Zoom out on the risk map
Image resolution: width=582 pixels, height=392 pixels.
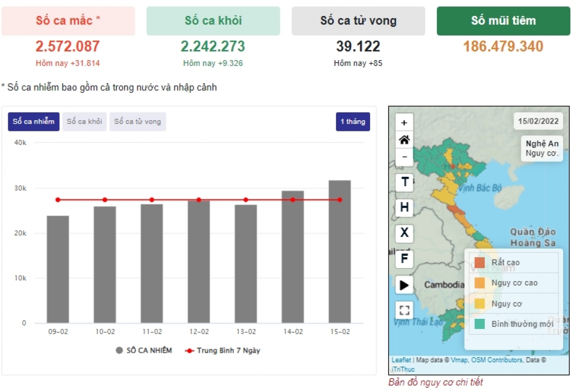click(x=404, y=157)
